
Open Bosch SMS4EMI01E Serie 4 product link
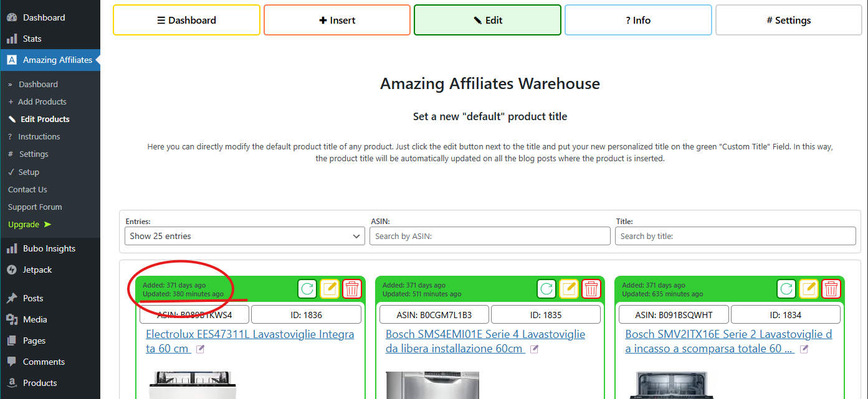point(485,341)
